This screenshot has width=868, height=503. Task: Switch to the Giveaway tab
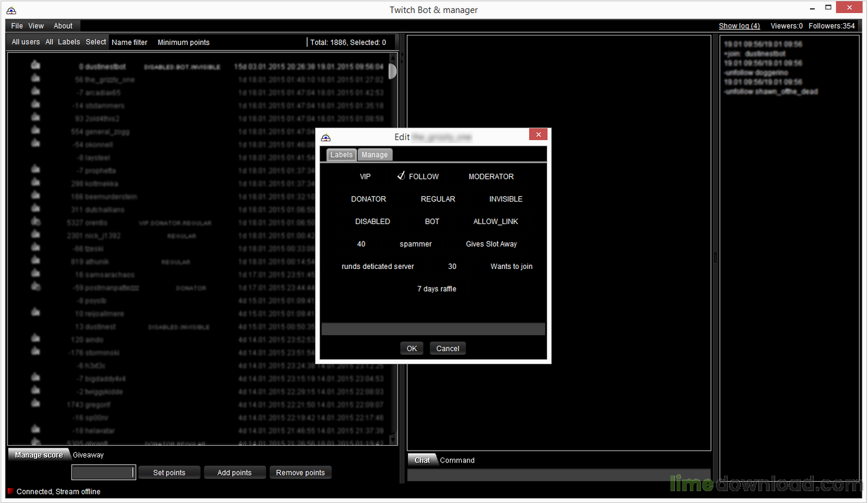(x=88, y=455)
